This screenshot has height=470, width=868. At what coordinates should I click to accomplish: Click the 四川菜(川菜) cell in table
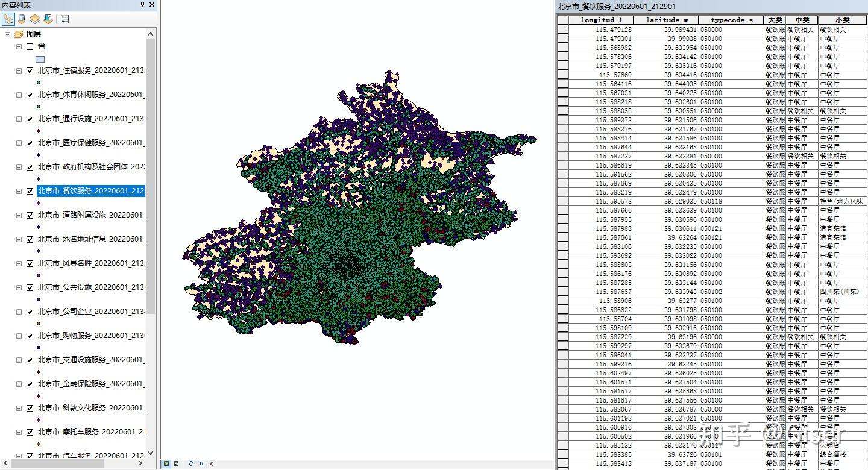click(842, 292)
